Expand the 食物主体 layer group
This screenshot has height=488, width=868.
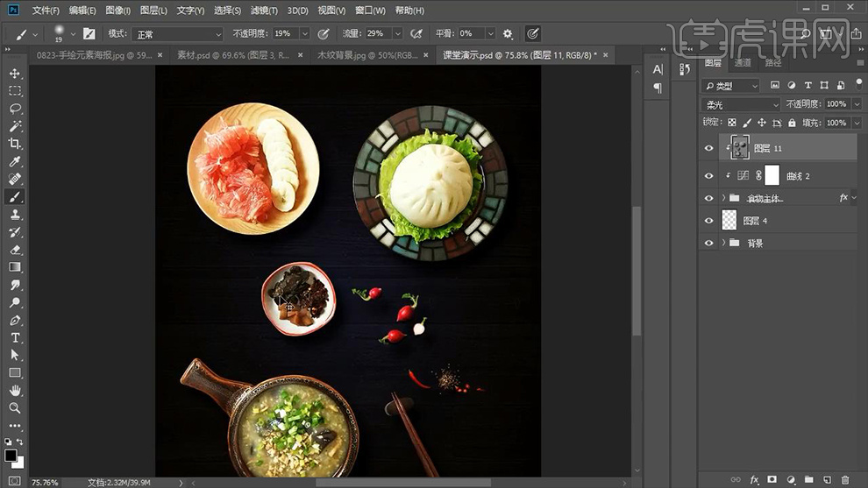(x=723, y=198)
